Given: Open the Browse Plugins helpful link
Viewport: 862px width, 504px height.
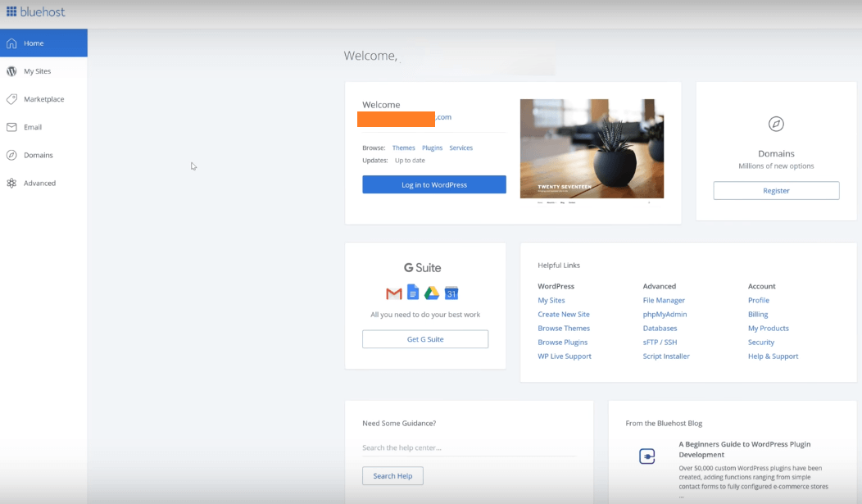Looking at the screenshot, I should coord(562,342).
